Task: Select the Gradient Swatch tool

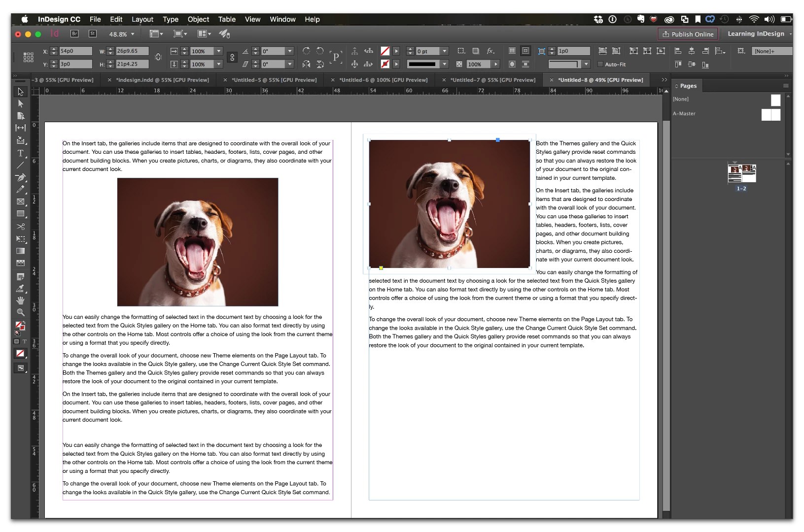Action: point(20,251)
